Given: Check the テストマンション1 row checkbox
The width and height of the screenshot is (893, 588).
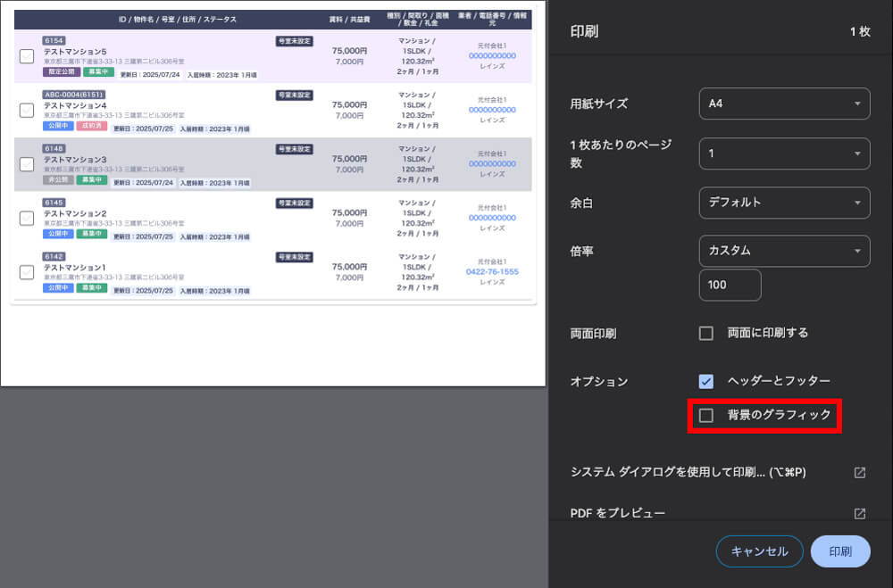Looking at the screenshot, I should 27,272.
